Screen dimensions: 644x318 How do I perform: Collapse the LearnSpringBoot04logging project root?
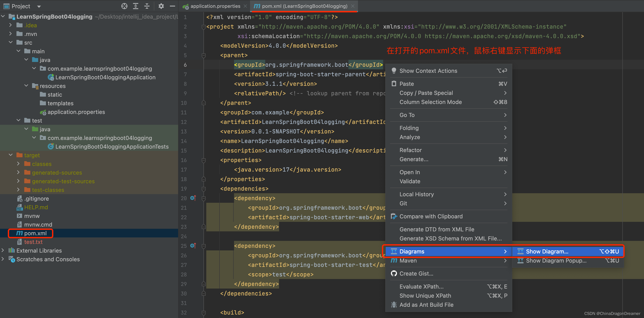coord(3,16)
